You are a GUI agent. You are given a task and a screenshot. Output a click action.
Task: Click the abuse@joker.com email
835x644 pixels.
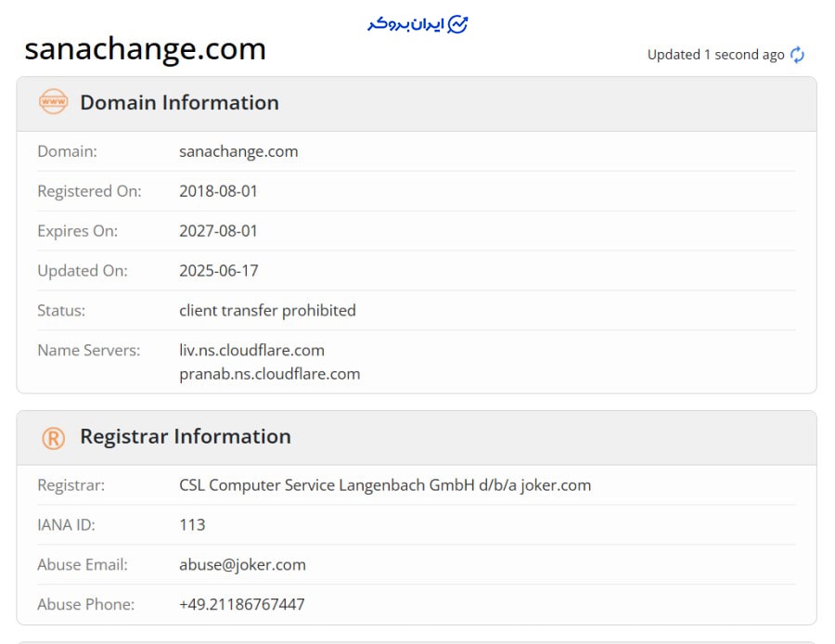[242, 564]
